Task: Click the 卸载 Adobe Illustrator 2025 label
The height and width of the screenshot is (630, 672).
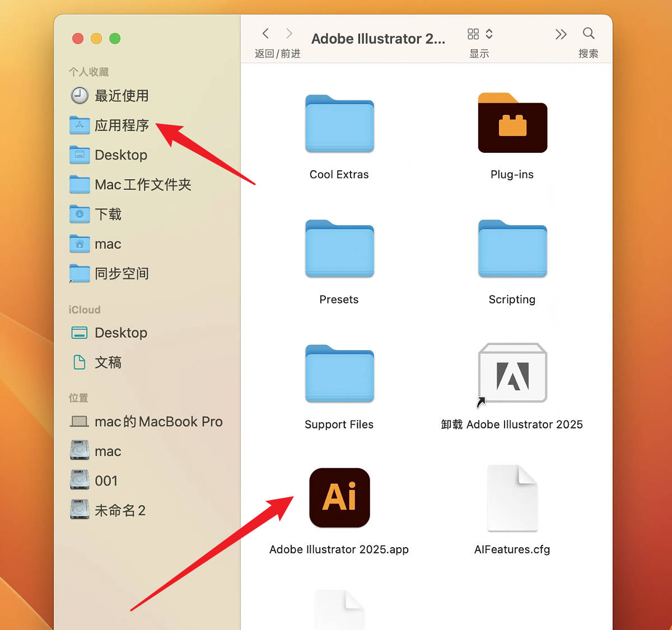Action: (x=512, y=424)
